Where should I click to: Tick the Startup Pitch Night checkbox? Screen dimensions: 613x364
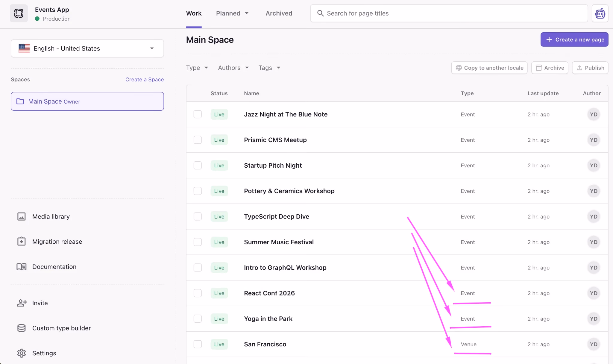pos(198,165)
